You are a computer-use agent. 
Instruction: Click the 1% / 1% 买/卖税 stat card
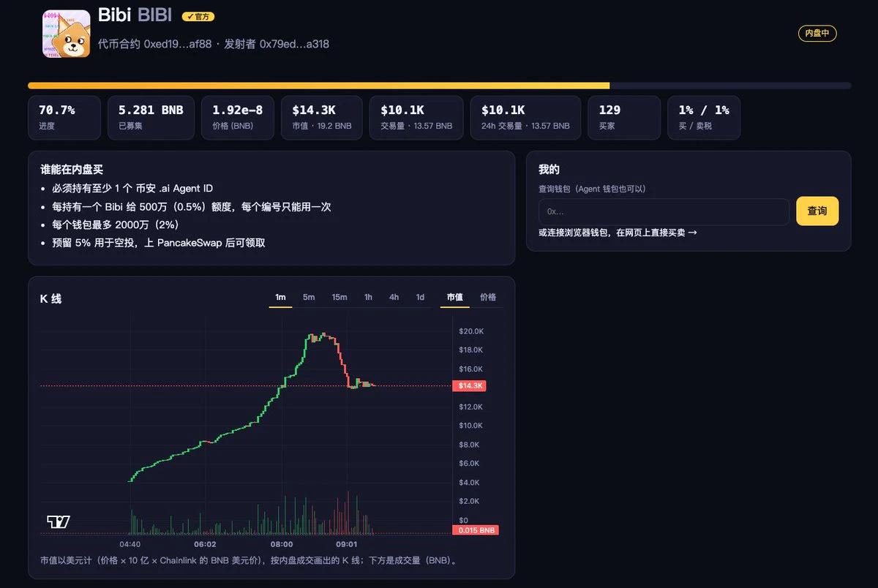704,118
